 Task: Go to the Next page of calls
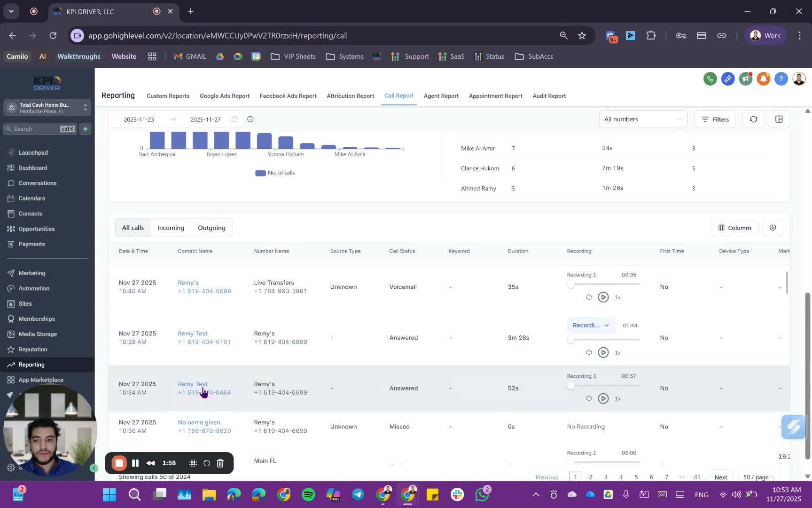point(720,477)
